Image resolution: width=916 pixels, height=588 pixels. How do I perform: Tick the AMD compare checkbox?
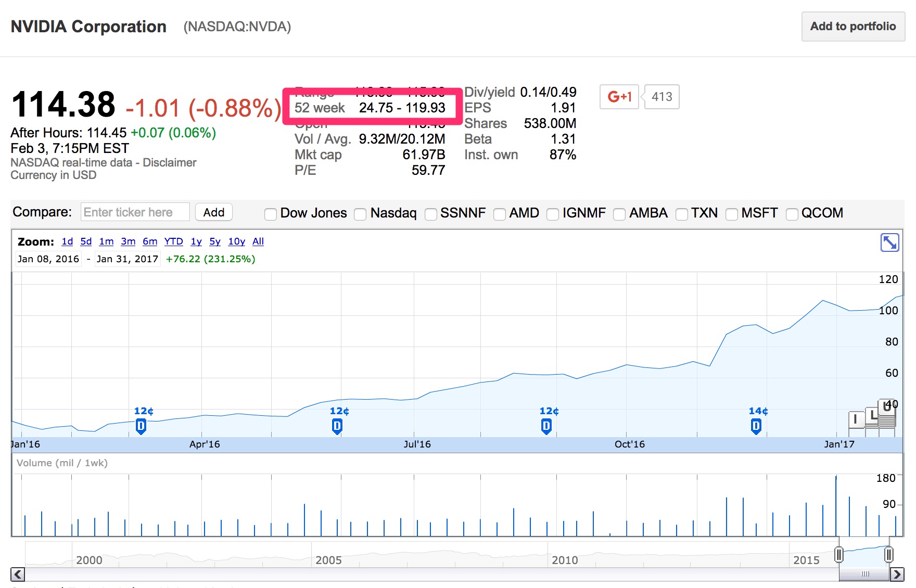coord(500,214)
